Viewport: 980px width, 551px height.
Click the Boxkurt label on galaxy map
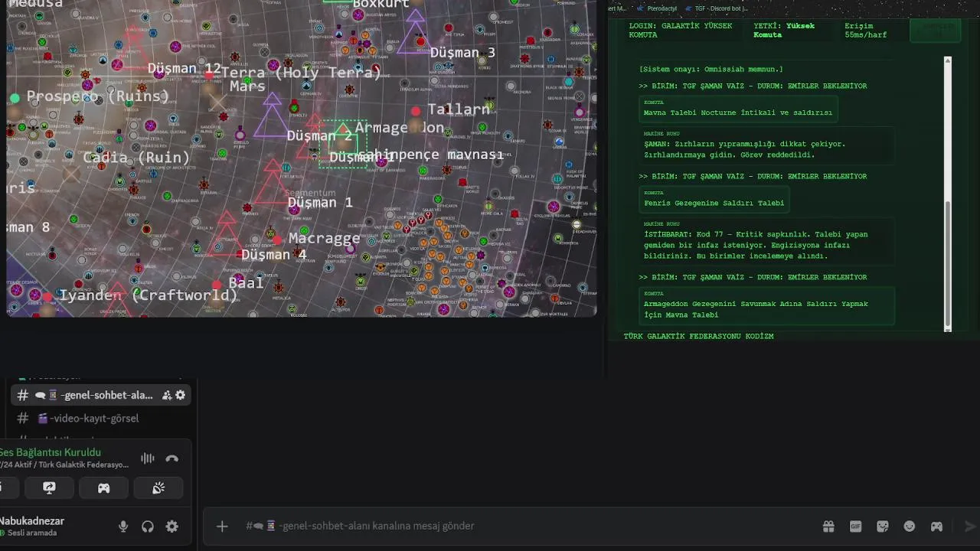pyautogui.click(x=381, y=4)
